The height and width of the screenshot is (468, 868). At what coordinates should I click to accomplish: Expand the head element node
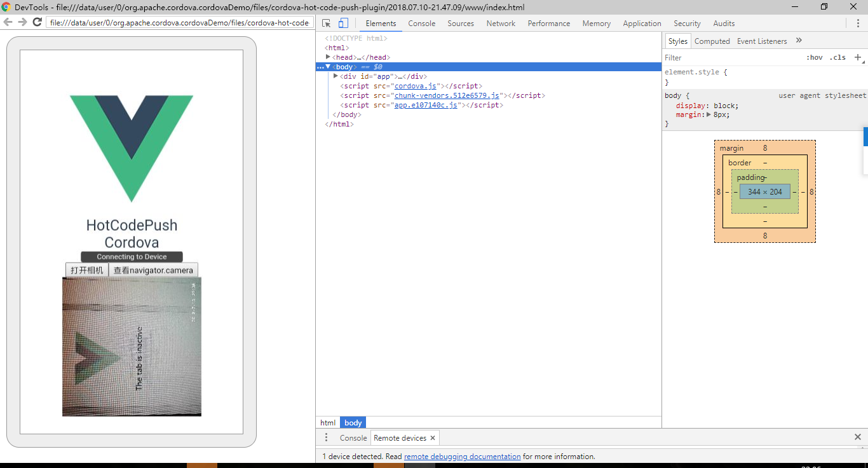click(328, 57)
